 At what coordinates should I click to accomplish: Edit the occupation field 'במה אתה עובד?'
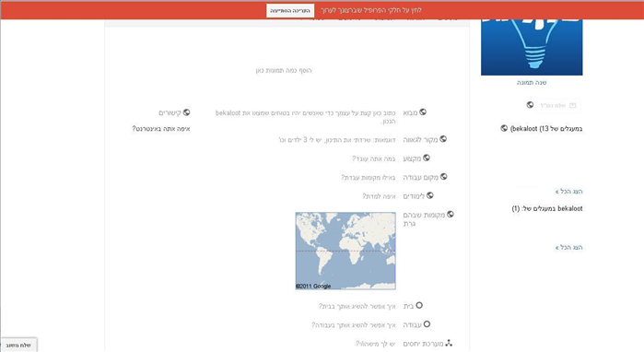tap(374, 158)
